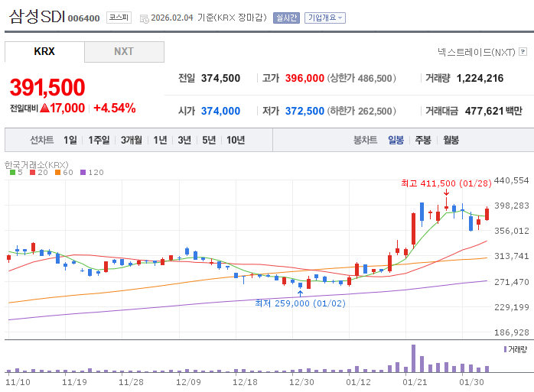Click the low price 372,500

point(304,111)
